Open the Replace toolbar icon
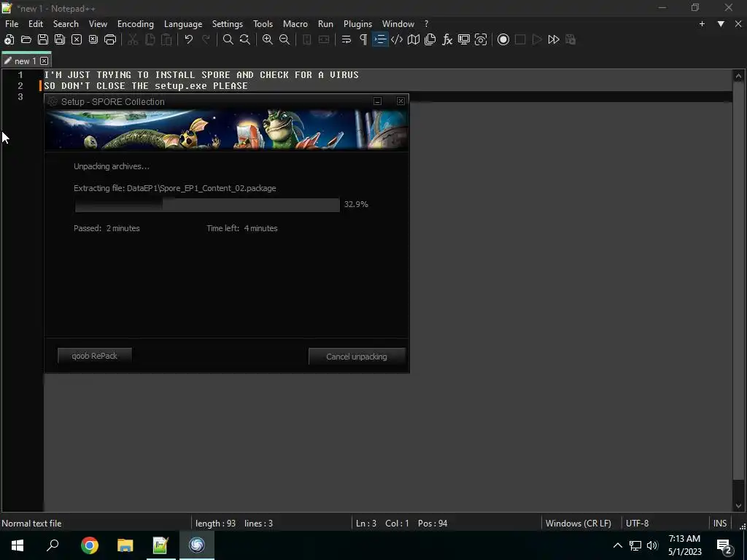747x560 pixels. click(x=245, y=39)
